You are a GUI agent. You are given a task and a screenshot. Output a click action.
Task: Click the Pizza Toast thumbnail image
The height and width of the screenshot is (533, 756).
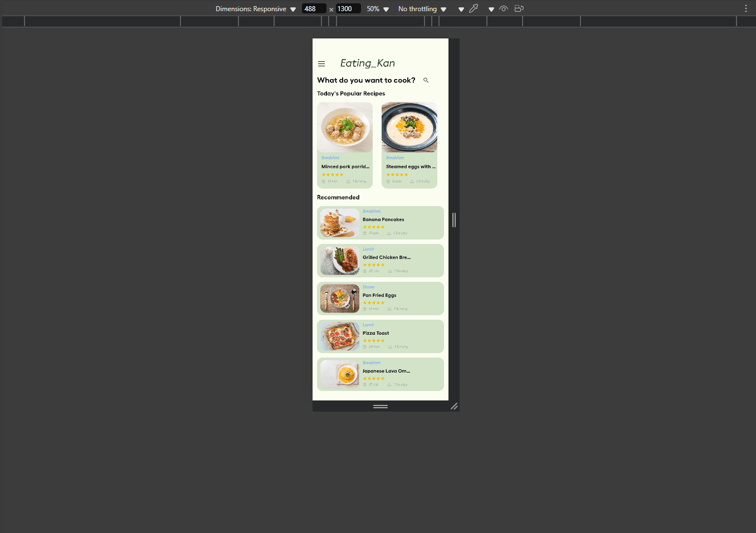point(340,336)
